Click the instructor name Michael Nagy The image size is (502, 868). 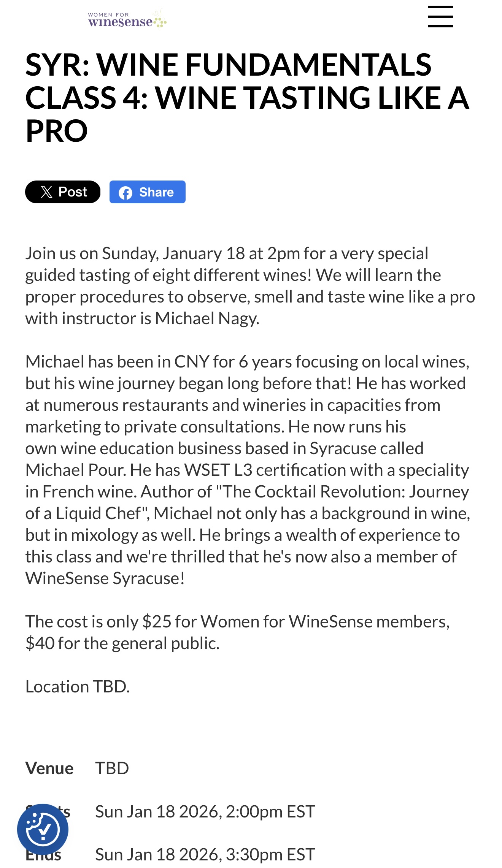point(207,318)
